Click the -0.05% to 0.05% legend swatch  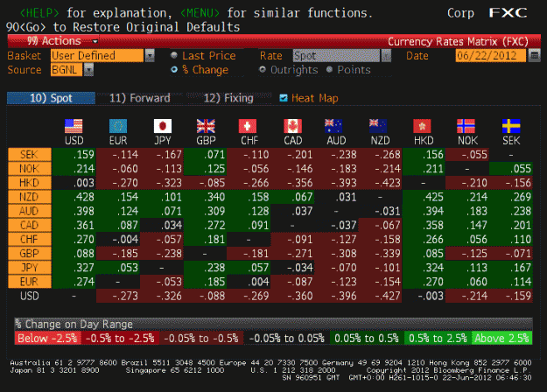pyautogui.click(x=287, y=338)
